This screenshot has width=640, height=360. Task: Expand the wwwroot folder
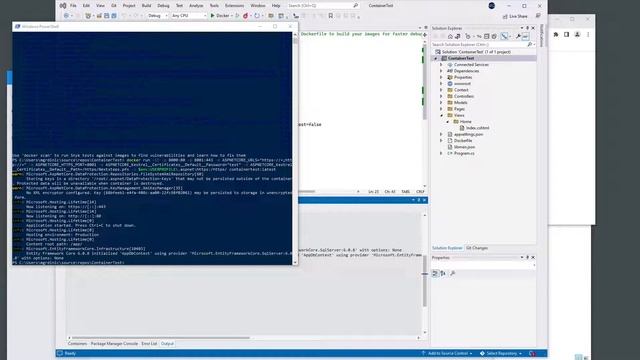(x=441, y=84)
